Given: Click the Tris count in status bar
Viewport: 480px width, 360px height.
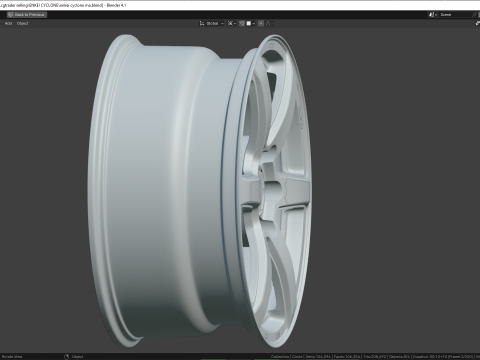Looking at the screenshot, I should pyautogui.click(x=375, y=357).
